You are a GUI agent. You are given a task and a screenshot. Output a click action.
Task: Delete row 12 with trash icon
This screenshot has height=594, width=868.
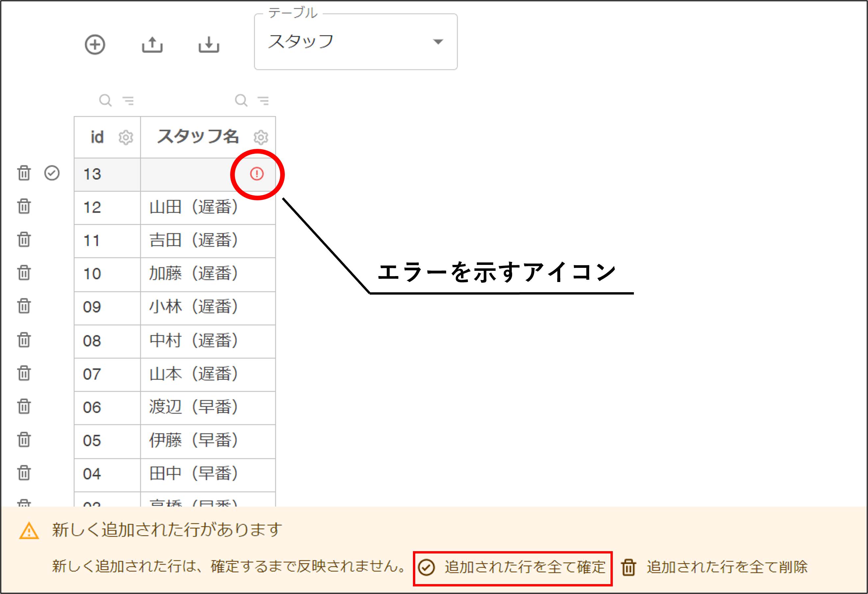point(24,206)
